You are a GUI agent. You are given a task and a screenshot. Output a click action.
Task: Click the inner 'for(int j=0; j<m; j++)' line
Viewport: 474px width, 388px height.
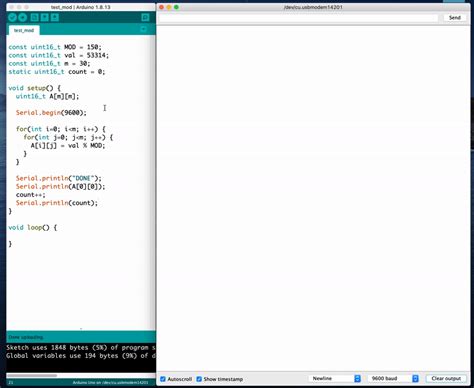tap(68, 137)
